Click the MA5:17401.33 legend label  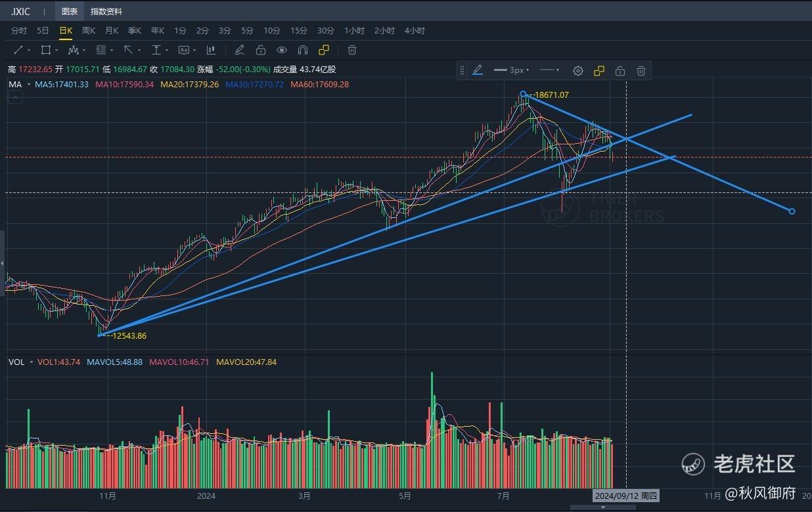tap(62, 85)
